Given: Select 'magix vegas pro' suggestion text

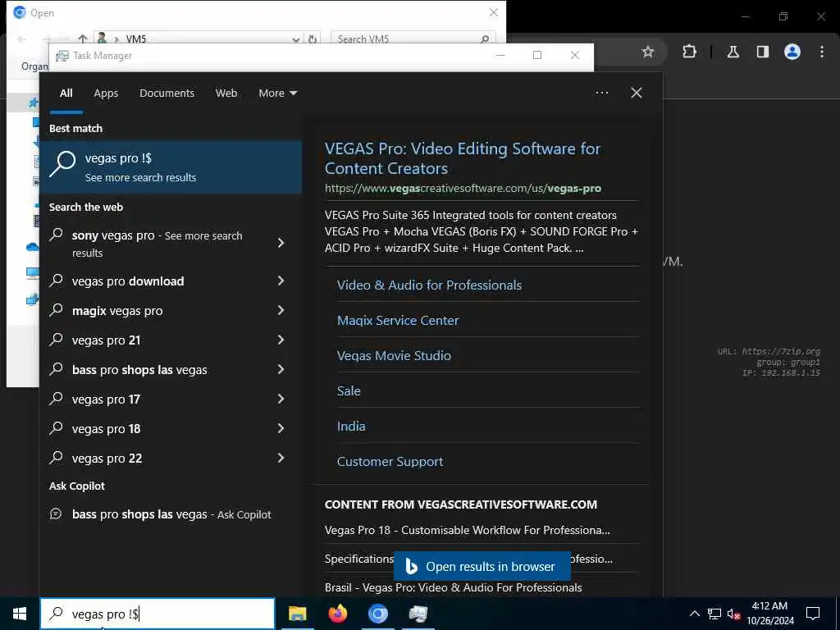Looking at the screenshot, I should (x=117, y=311).
